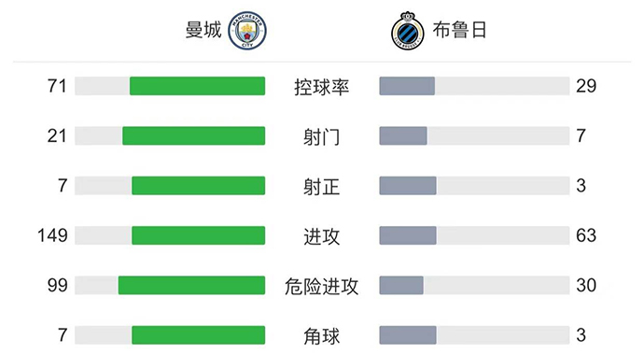Click the green 控球率 possession bar
Screen dimensions: 644x354
pos(198,86)
